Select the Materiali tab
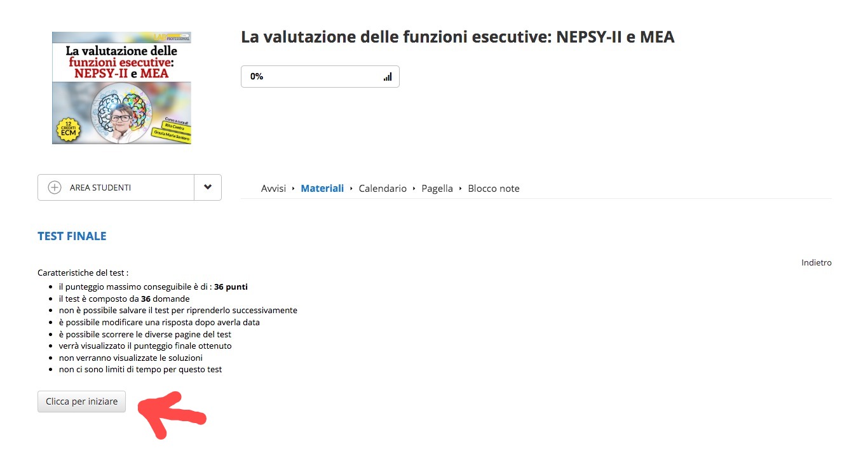This screenshot has width=868, height=465. tap(322, 189)
